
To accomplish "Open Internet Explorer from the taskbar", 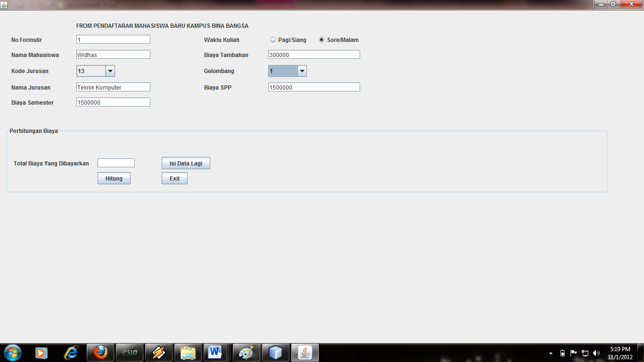I will [x=71, y=352].
